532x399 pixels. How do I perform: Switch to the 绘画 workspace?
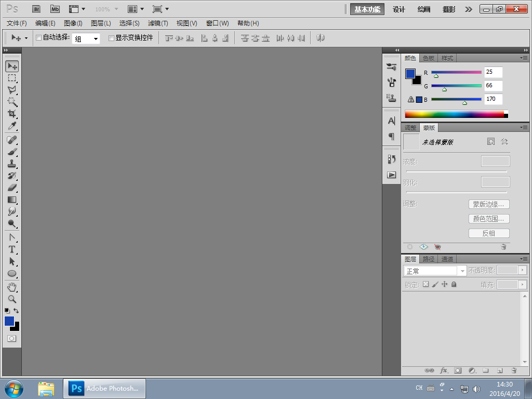click(x=424, y=9)
